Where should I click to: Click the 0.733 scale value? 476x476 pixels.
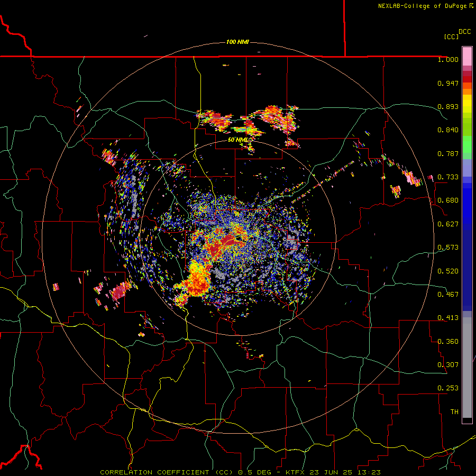point(448,177)
